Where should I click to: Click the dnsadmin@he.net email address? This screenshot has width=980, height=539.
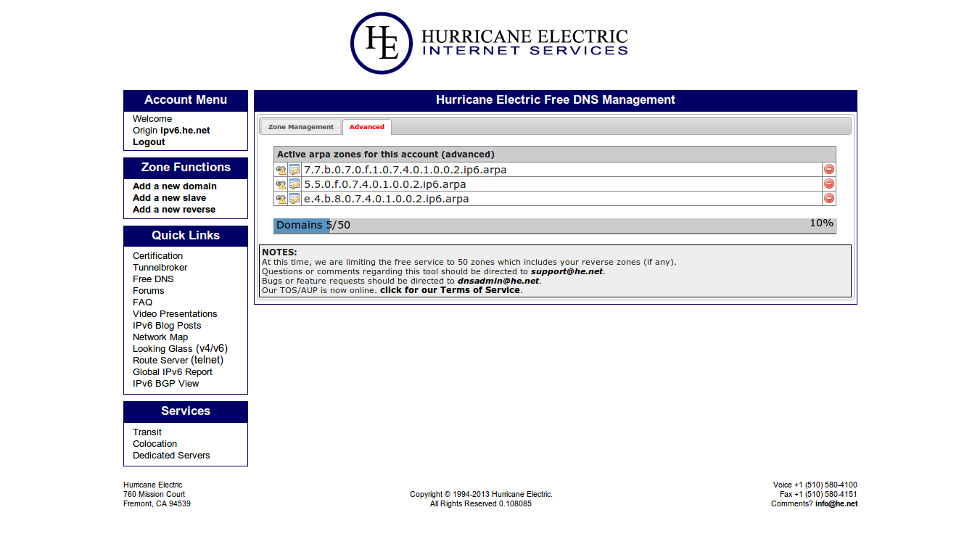(x=498, y=281)
